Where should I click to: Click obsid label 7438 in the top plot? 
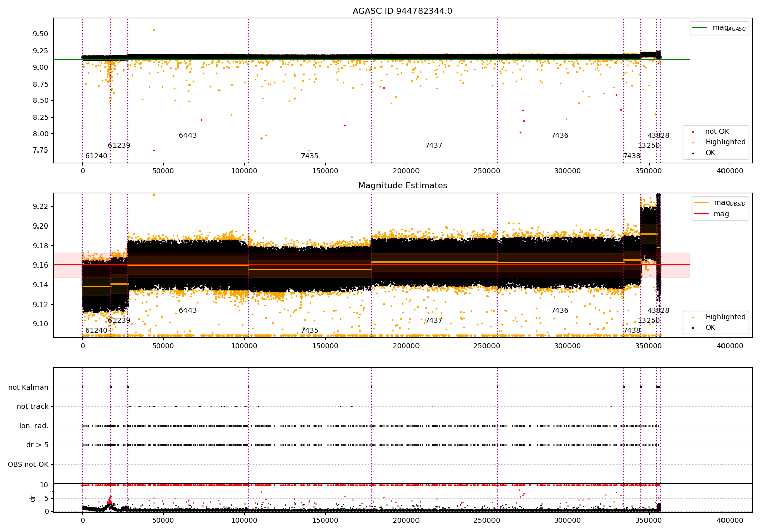632,156
